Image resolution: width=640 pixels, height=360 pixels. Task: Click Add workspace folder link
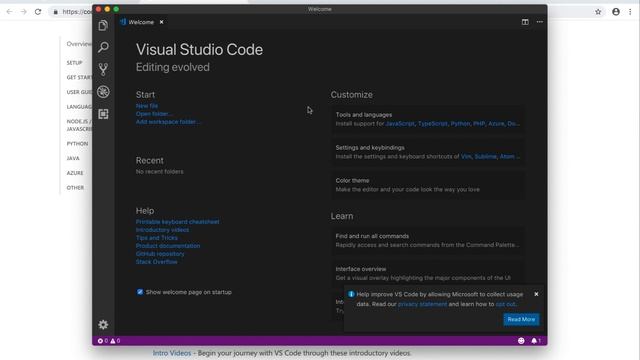[x=168, y=122]
